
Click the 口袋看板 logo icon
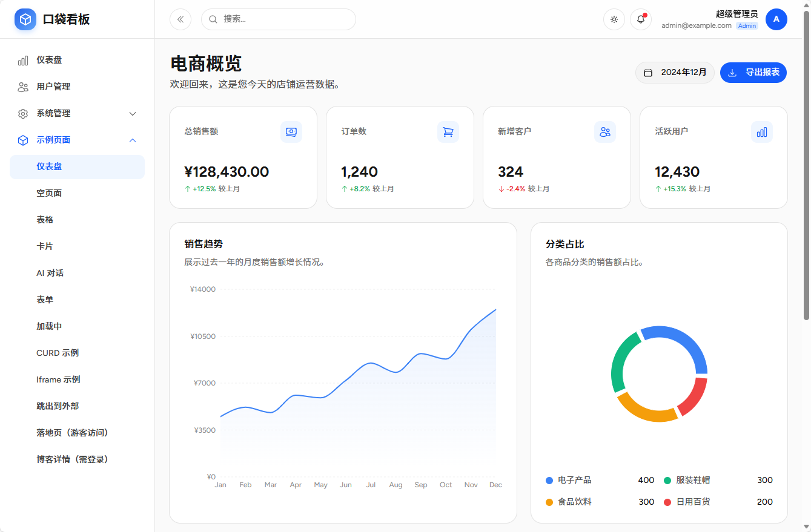(25, 19)
